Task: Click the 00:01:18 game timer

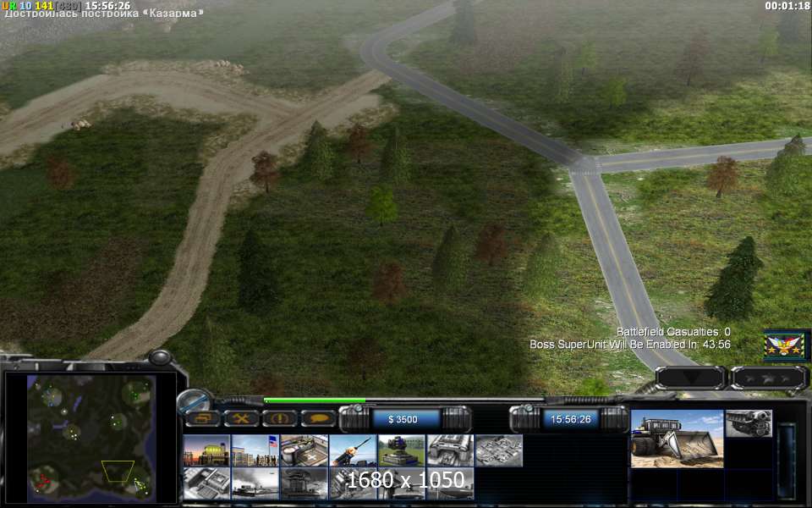Action: click(x=787, y=6)
